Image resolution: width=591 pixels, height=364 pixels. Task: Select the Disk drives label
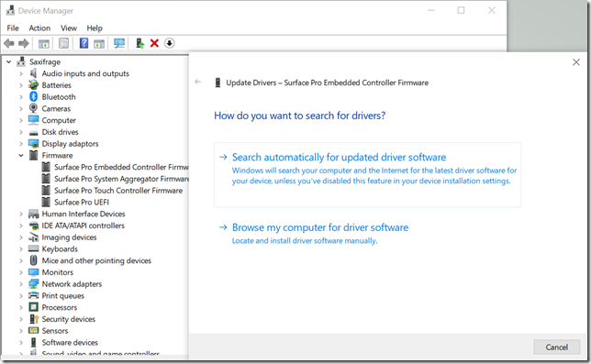(60, 132)
